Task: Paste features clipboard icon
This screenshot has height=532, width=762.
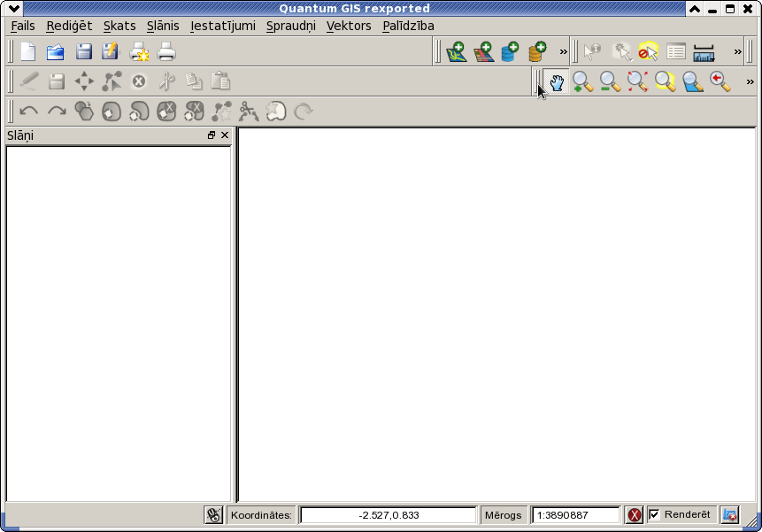Action: pos(220,81)
